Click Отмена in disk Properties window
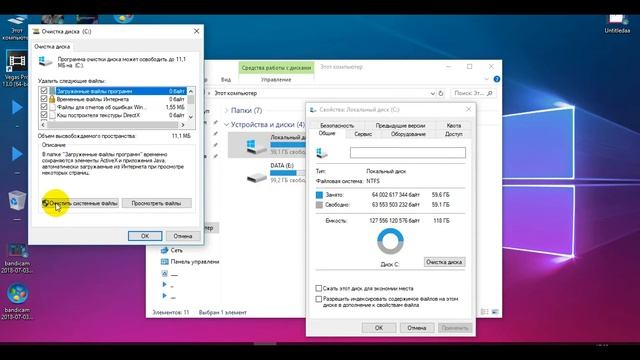640x360 pixels. [416, 328]
